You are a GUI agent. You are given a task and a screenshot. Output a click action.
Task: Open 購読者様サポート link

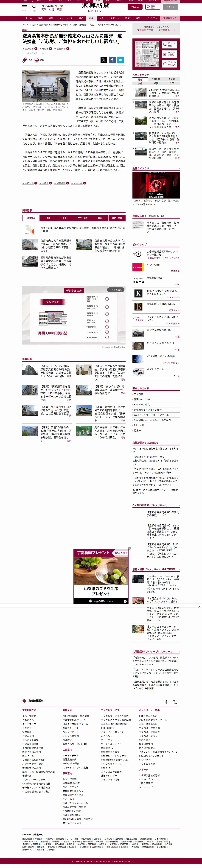pyautogui.click(x=167, y=30)
